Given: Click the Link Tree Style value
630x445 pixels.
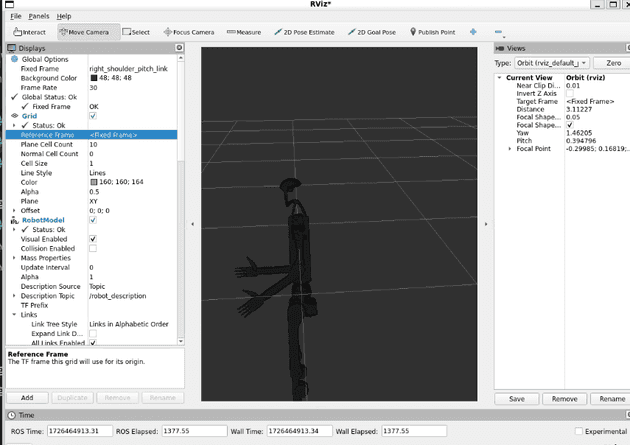Looking at the screenshot, I should 129,324.
